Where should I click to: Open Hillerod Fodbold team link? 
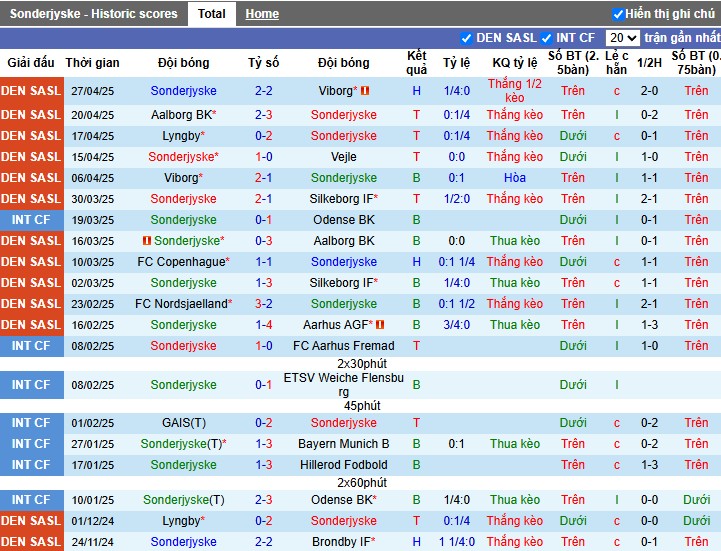pyautogui.click(x=343, y=465)
